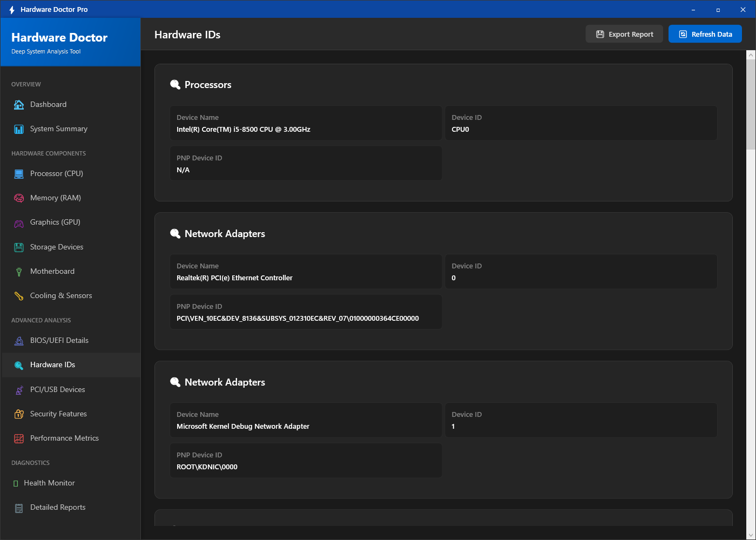The height and width of the screenshot is (540, 756).
Task: Click the scrollbar up arrow
Action: click(x=751, y=55)
